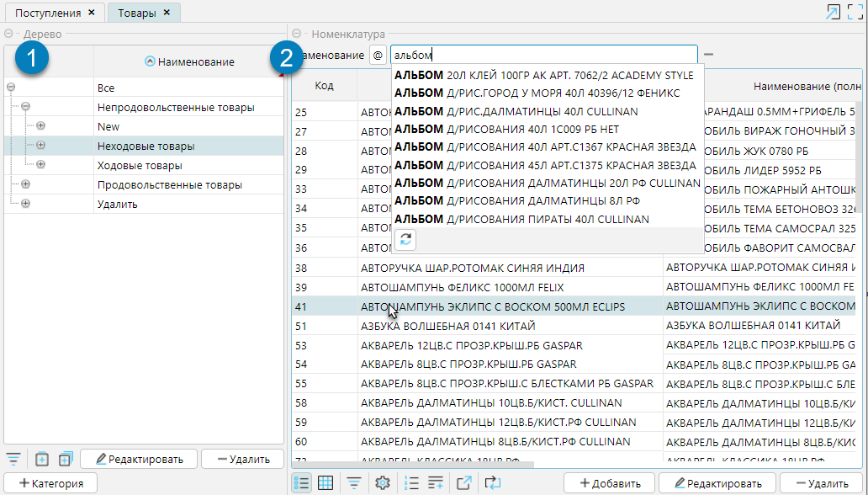The width and height of the screenshot is (868, 495).
Task: Open table settings gear icon
Action: 383,482
